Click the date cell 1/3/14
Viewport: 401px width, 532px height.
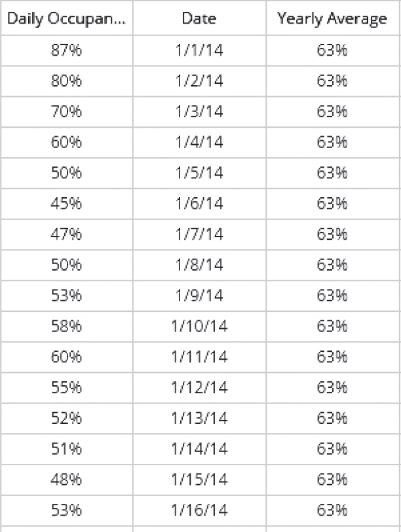coord(199,112)
